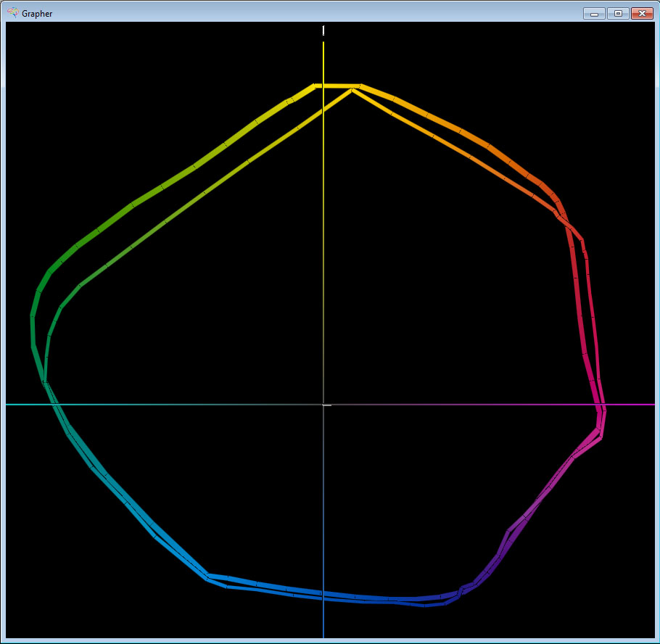Click the 'l' axis label at top

click(x=323, y=30)
